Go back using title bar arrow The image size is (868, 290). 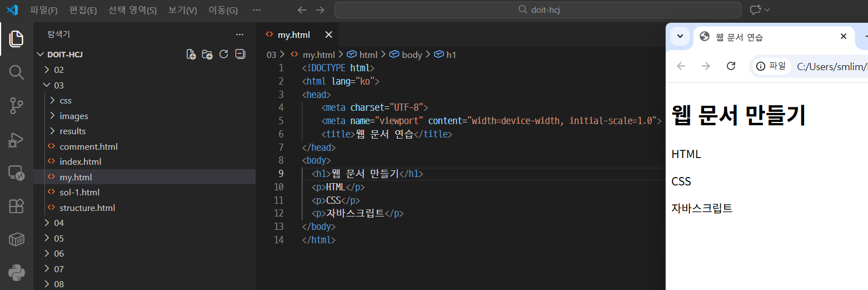click(302, 10)
